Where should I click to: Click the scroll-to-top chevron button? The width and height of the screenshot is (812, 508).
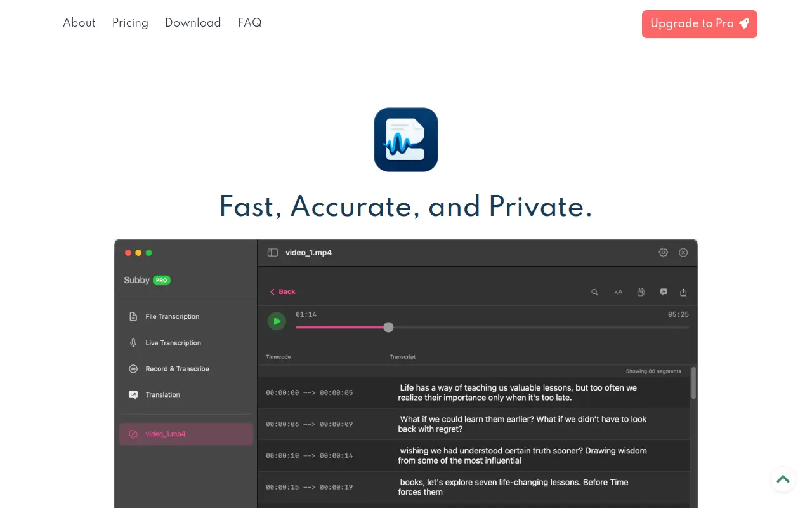pos(783,479)
